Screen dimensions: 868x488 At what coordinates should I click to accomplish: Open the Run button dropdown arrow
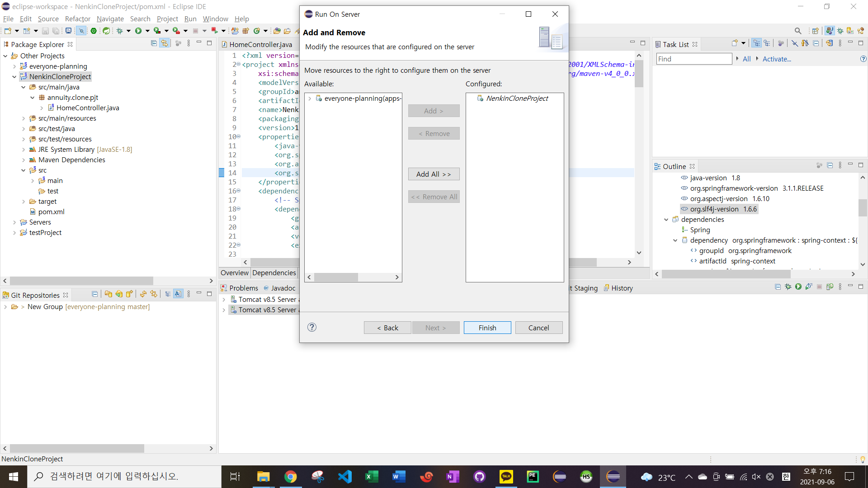(147, 31)
